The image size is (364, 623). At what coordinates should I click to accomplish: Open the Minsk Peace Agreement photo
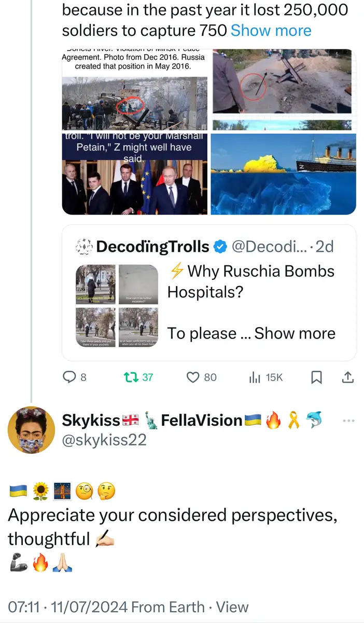[x=134, y=89]
